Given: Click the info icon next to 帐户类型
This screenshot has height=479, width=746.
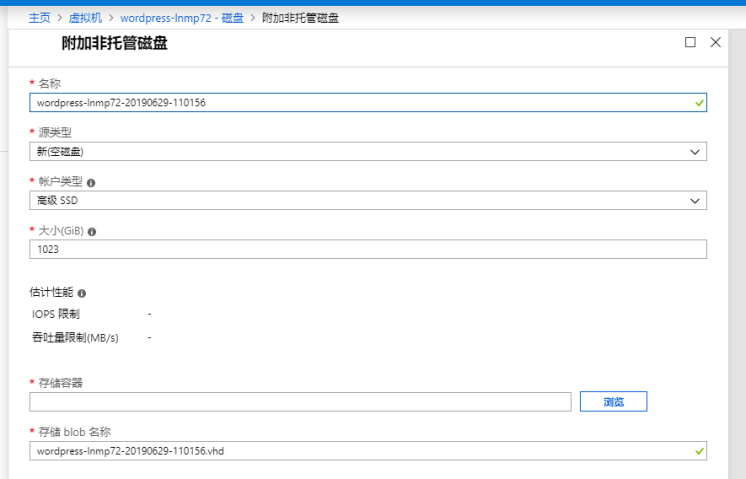Looking at the screenshot, I should (x=91, y=183).
